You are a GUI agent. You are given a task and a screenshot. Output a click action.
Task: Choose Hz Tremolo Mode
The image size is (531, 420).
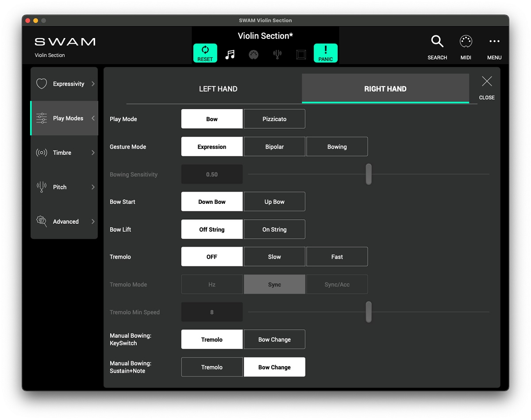click(x=212, y=284)
